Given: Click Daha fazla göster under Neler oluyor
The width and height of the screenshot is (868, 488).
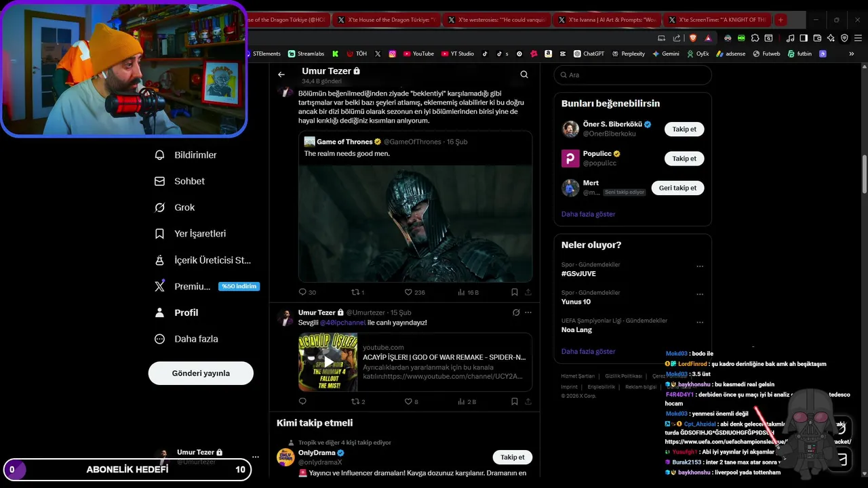Looking at the screenshot, I should (588, 352).
